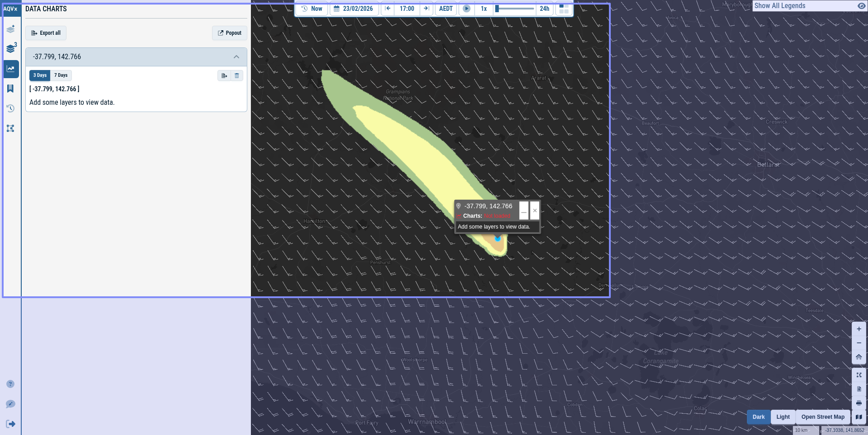Click the time range slider track
Image resolution: width=868 pixels, height=435 pixels.
pos(515,9)
